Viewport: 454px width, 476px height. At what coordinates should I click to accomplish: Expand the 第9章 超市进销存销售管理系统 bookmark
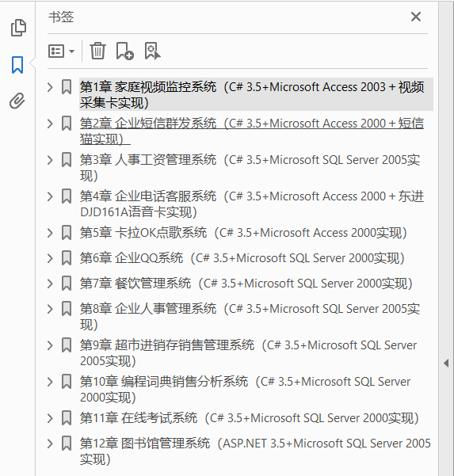pos(50,345)
